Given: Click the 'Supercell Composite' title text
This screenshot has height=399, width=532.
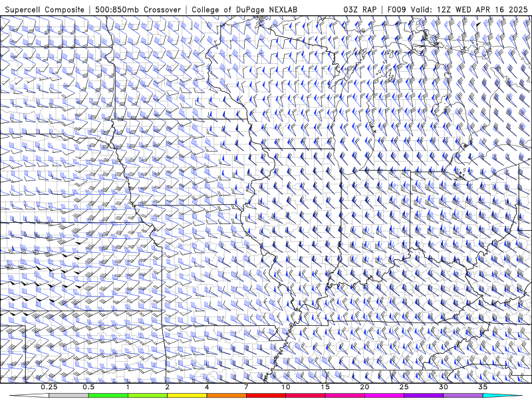Looking at the screenshot, I should click(45, 9).
